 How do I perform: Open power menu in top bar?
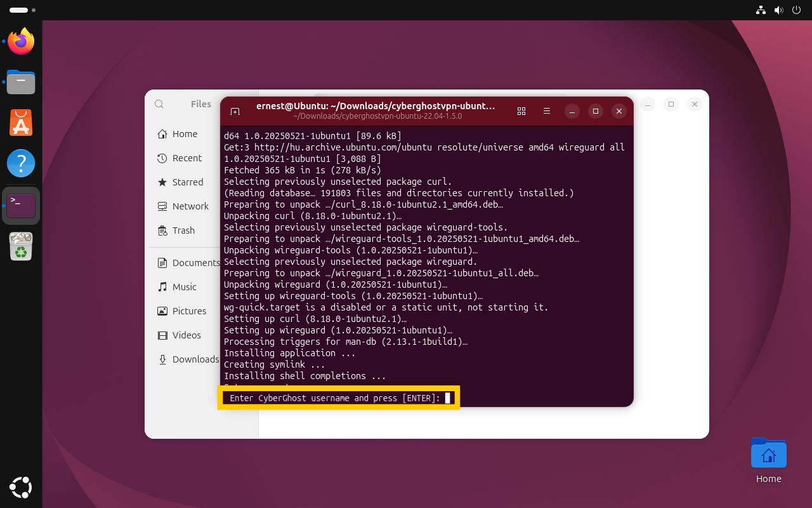(x=797, y=10)
